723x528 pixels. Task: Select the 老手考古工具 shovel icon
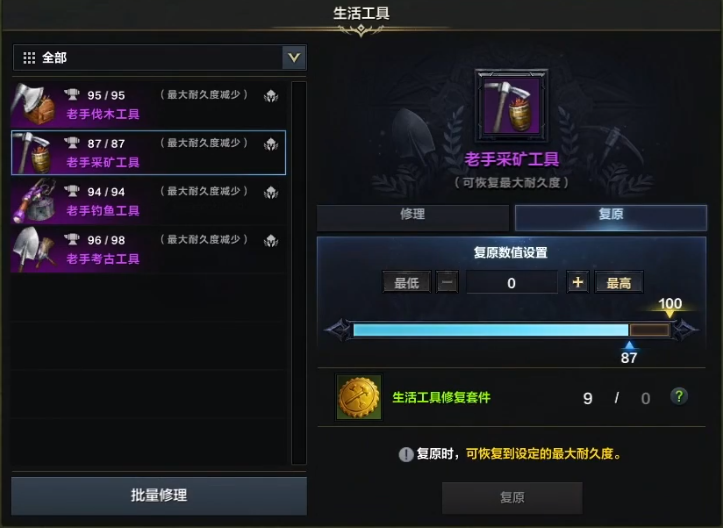[x=34, y=249]
